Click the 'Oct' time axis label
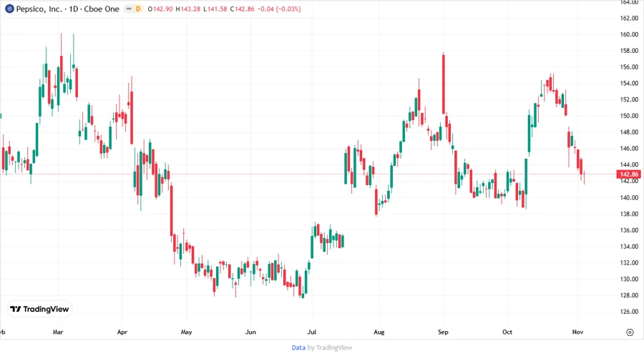 [507, 332]
